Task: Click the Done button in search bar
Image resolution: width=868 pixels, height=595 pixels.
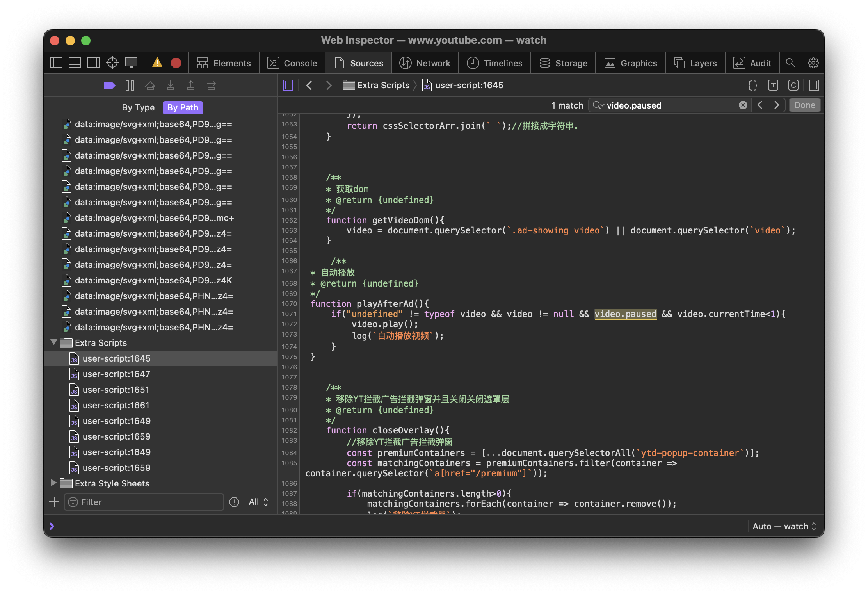Action: point(804,105)
